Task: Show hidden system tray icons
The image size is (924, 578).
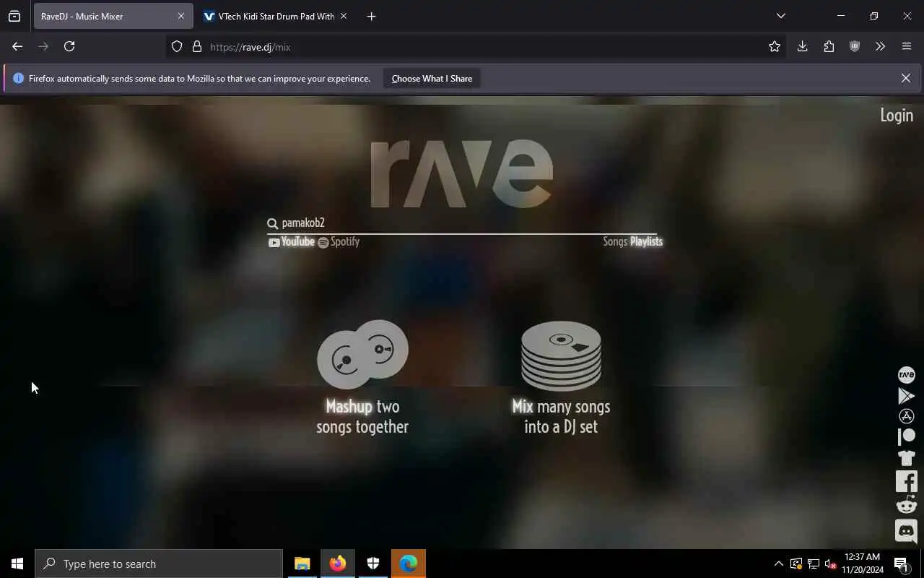Action: pos(778,564)
